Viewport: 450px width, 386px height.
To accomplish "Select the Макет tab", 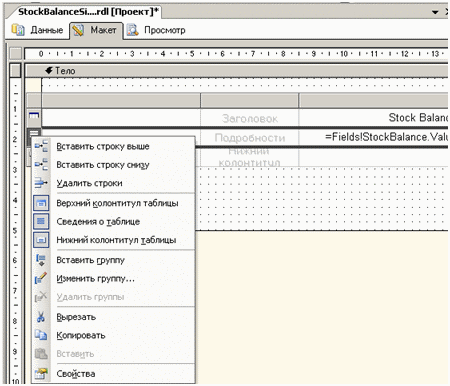I will click(x=96, y=31).
